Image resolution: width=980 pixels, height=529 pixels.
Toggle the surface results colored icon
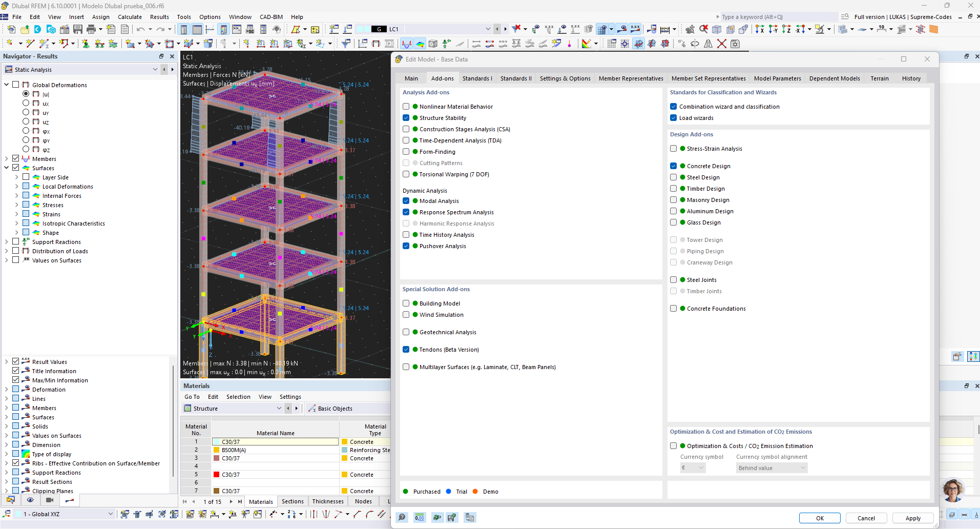[420, 44]
